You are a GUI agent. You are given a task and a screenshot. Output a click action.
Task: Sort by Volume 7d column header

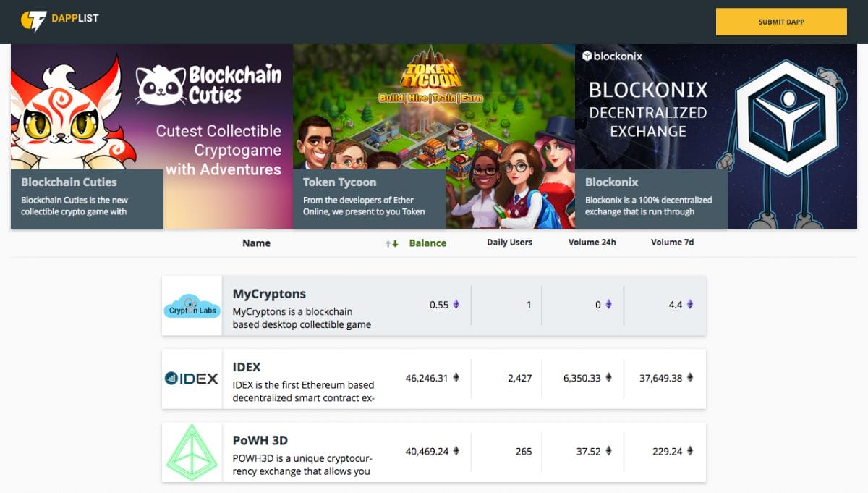coord(672,243)
